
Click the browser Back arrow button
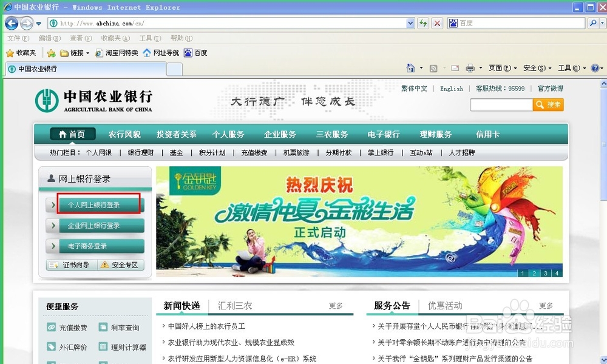12,23
